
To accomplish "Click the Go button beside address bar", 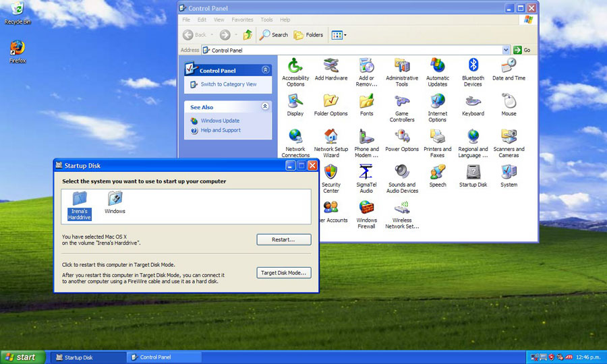I will (522, 50).
